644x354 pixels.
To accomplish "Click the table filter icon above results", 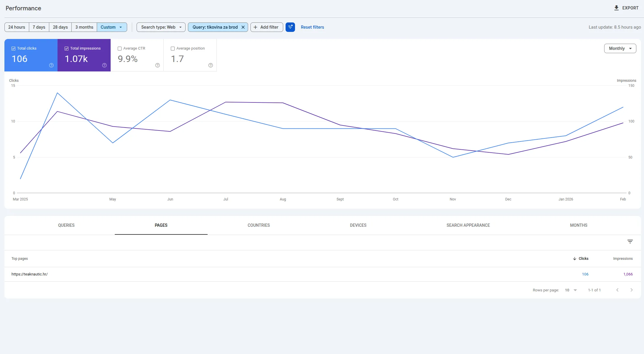I will (630, 242).
